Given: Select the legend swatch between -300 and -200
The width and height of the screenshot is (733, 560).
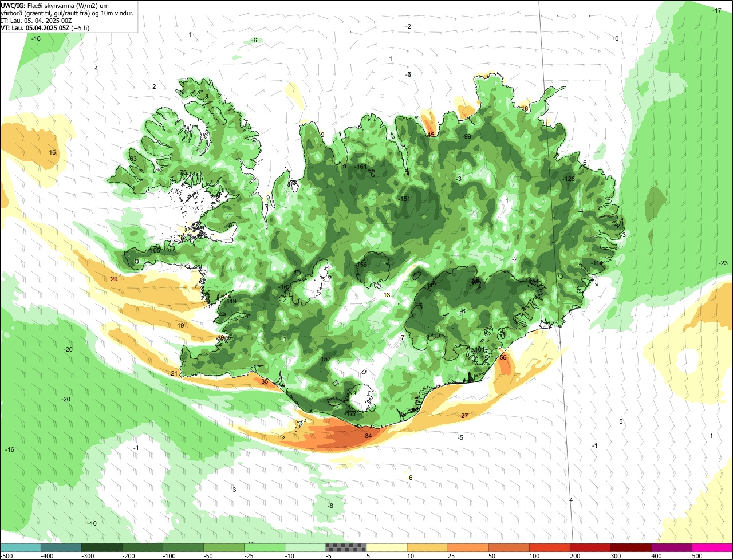Looking at the screenshot, I should pos(102,547).
